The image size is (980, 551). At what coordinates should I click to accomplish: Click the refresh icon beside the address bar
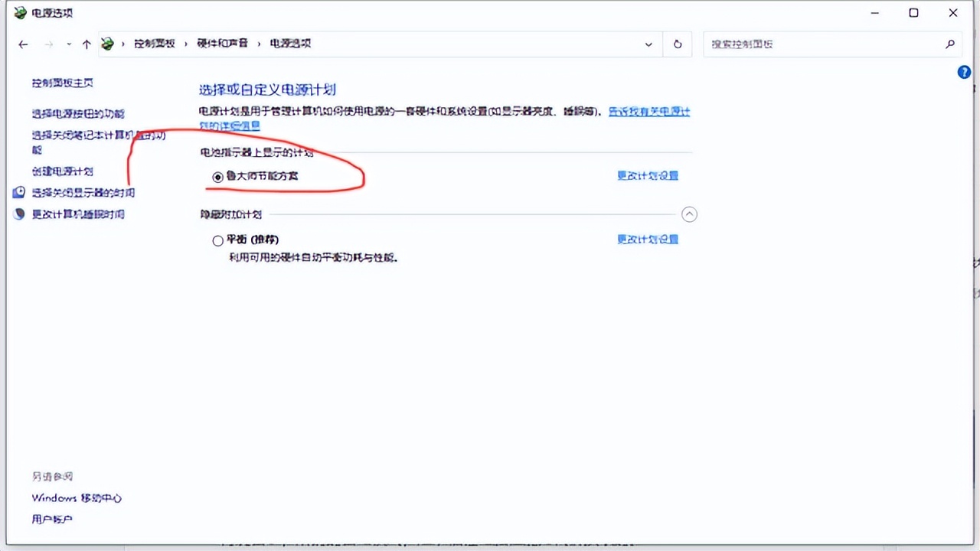pyautogui.click(x=677, y=44)
